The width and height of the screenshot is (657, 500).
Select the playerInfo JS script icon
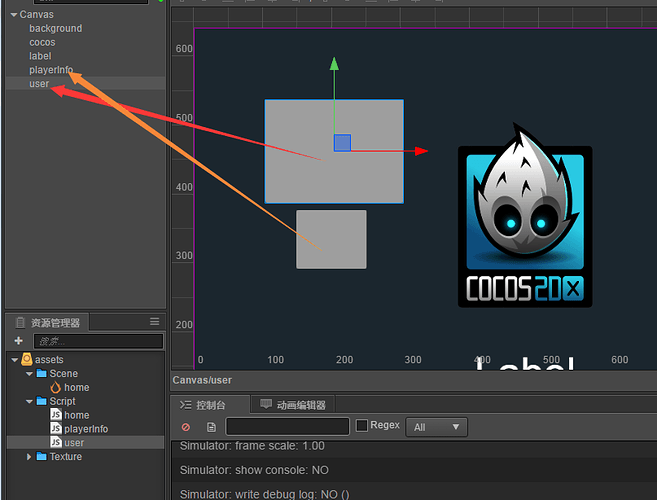pyautogui.click(x=56, y=428)
